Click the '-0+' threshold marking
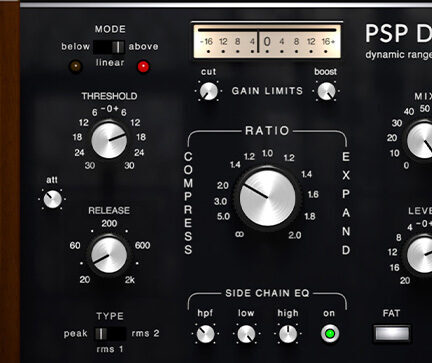Viewport: 432px width, 363px height. coord(110,109)
